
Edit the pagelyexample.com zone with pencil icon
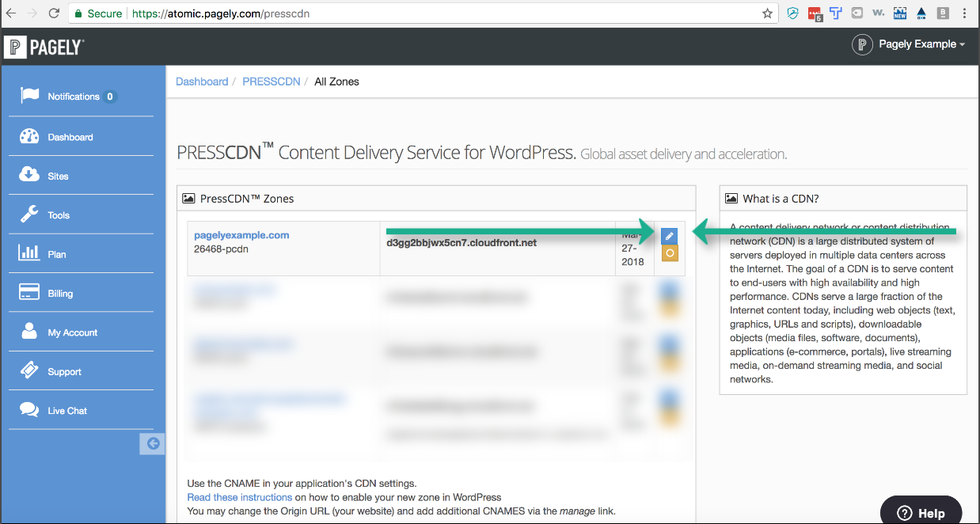pyautogui.click(x=669, y=236)
